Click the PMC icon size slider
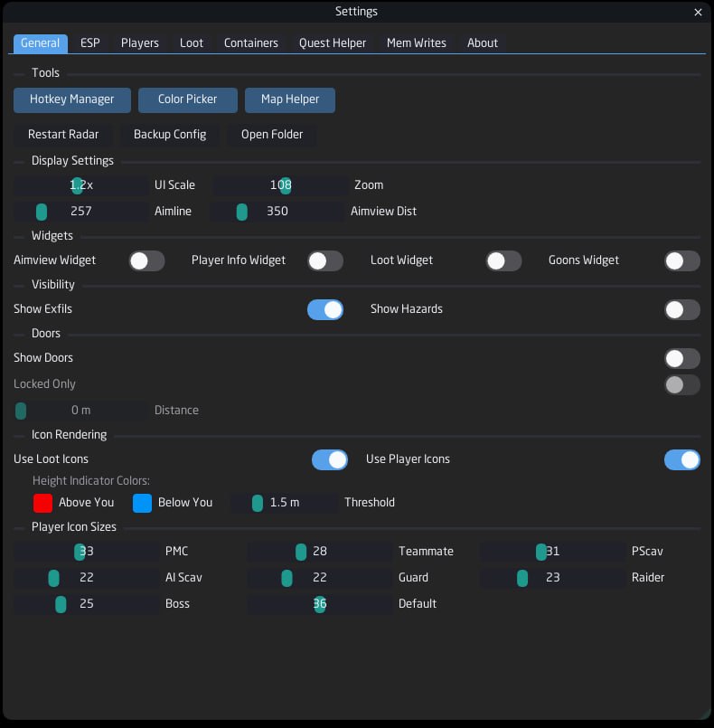 (x=86, y=552)
